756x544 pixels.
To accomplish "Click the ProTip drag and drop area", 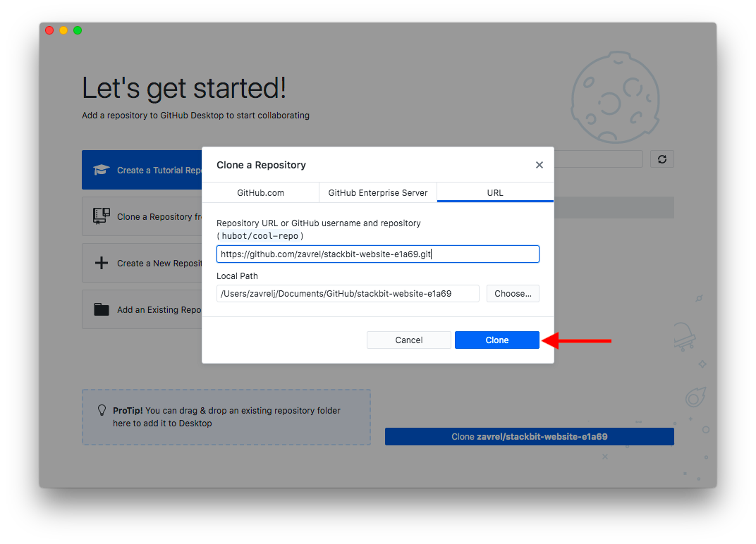I will 226,416.
